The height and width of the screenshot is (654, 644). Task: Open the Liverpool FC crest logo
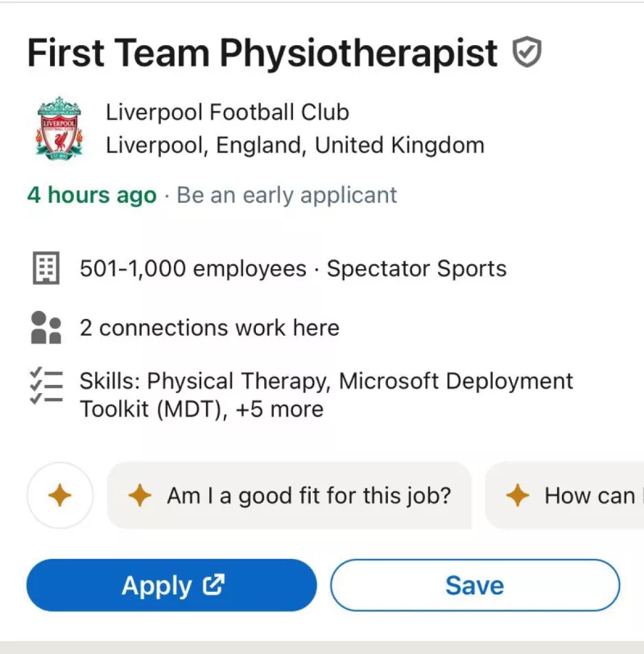click(x=59, y=128)
